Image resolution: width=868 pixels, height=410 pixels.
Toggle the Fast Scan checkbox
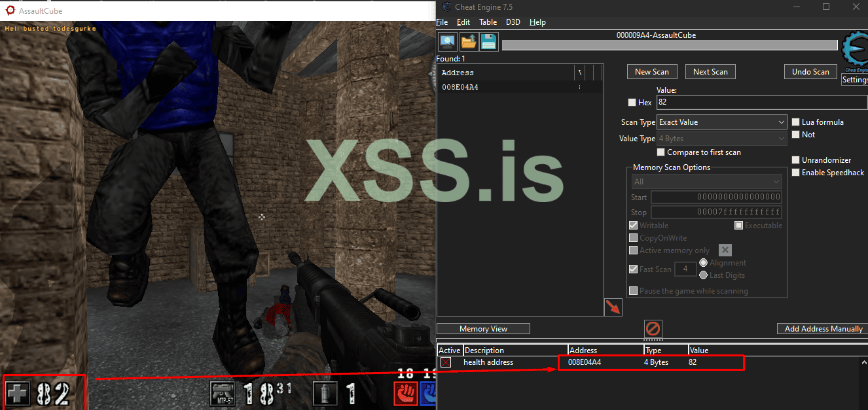tap(633, 269)
